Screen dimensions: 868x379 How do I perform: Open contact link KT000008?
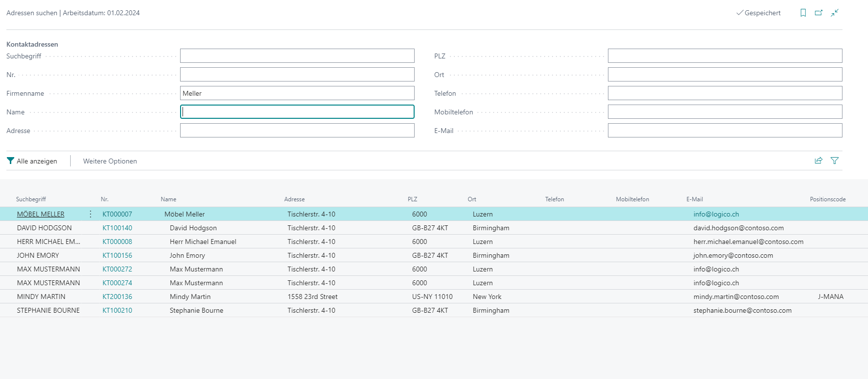(x=117, y=242)
